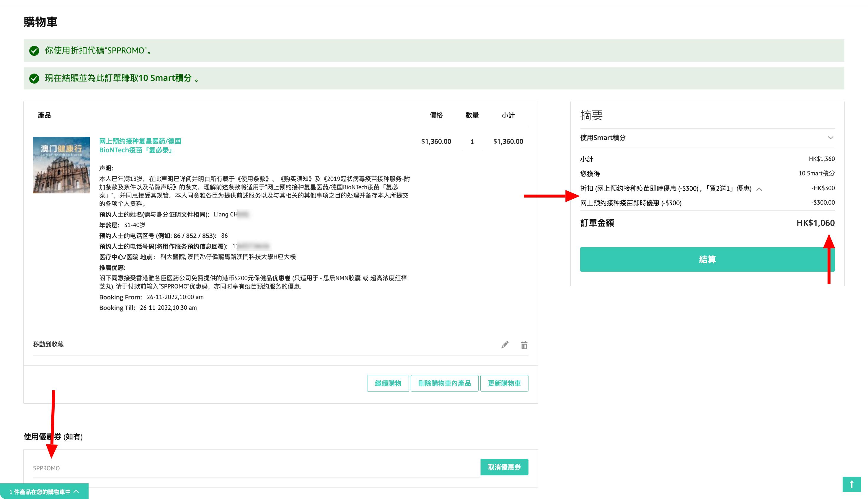
Task: Click 刪除購物車內產品 to clear the cart
Action: 444,383
